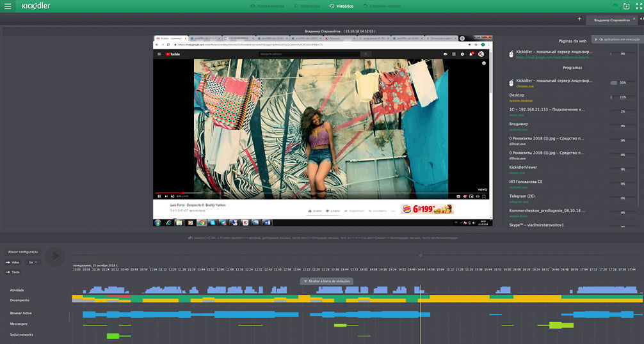This screenshot has height=344, width=644.
Task: Mute the recorded YouTube player volume
Action: click(x=172, y=196)
